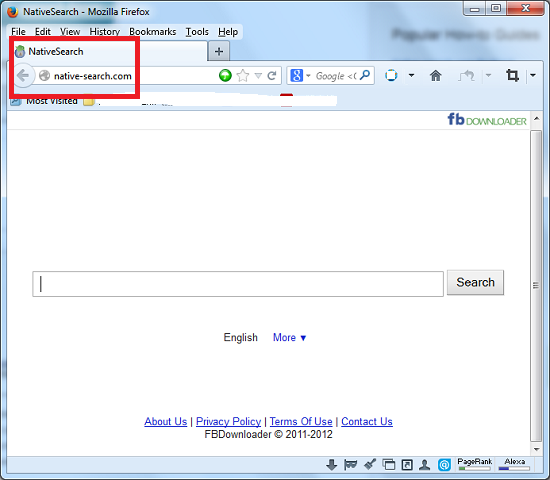Open the About Us link
Viewport: 550px width, 480px height.
(166, 421)
